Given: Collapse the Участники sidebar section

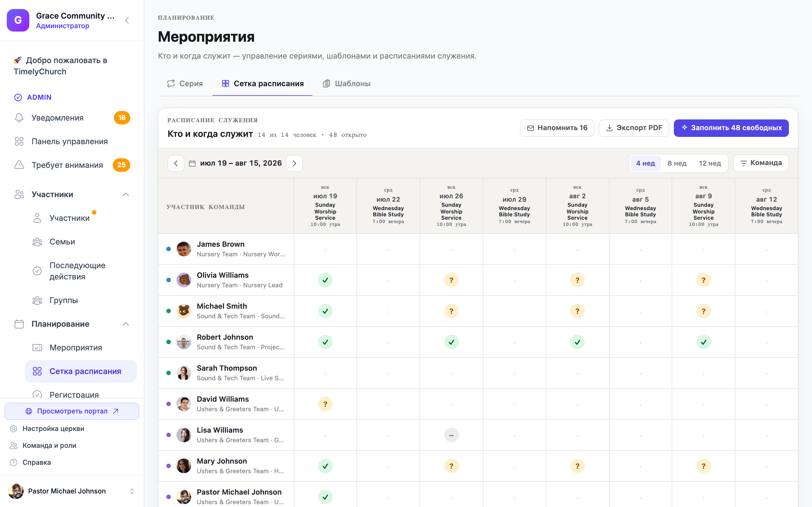Looking at the screenshot, I should [126, 194].
